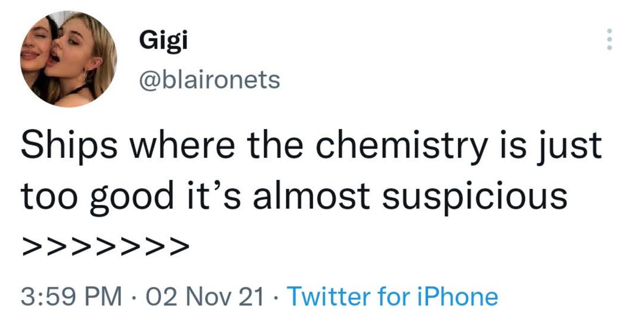This screenshot has width=644, height=327.
Task: Open the @blaironets profile handle
Action: coord(209,80)
